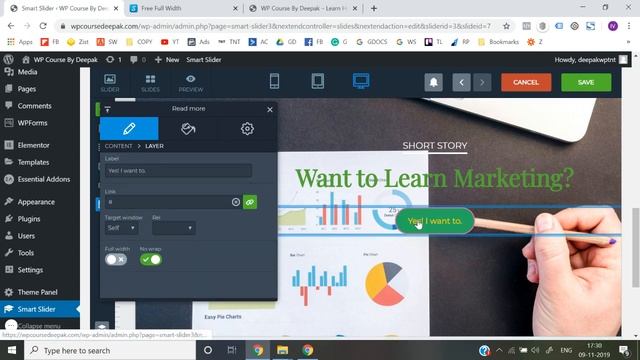
Task: Switch to tablet device view
Action: 318,81
